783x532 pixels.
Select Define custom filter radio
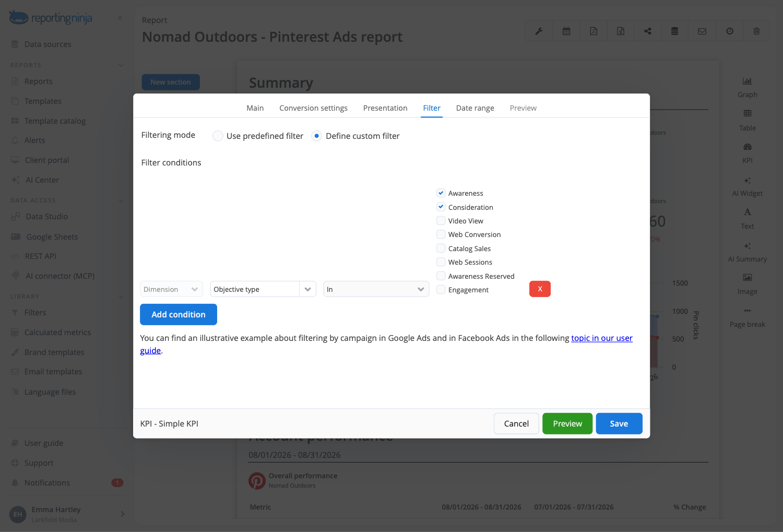coord(316,136)
